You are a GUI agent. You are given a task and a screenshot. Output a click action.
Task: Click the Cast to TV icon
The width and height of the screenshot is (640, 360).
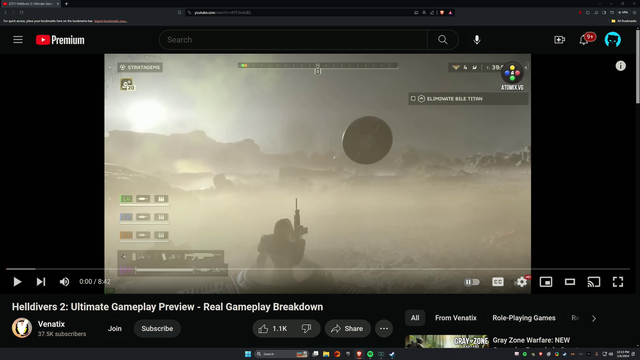pyautogui.click(x=593, y=282)
